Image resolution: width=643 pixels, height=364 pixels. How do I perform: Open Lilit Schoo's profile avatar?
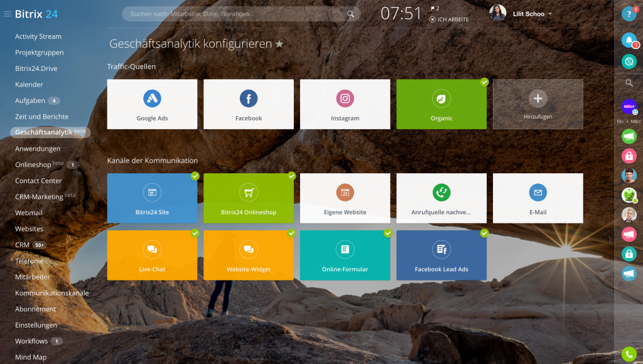pyautogui.click(x=497, y=13)
